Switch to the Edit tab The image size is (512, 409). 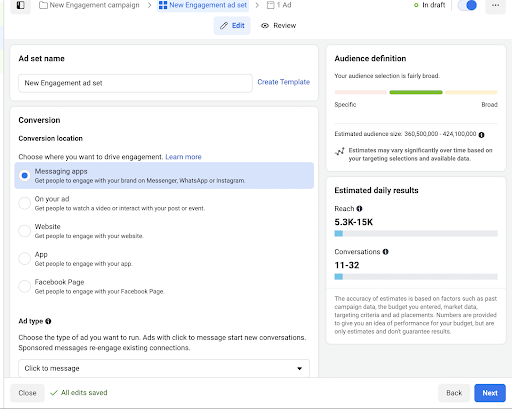(232, 26)
